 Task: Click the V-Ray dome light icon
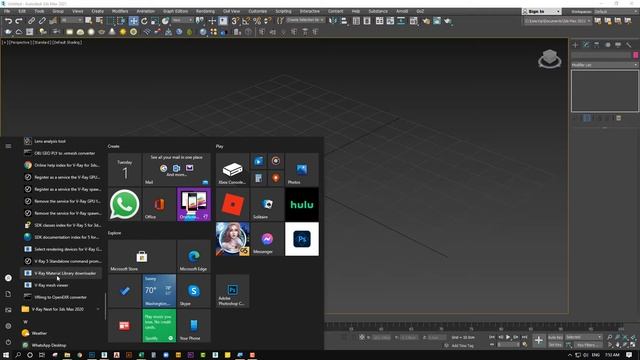(80, 32)
